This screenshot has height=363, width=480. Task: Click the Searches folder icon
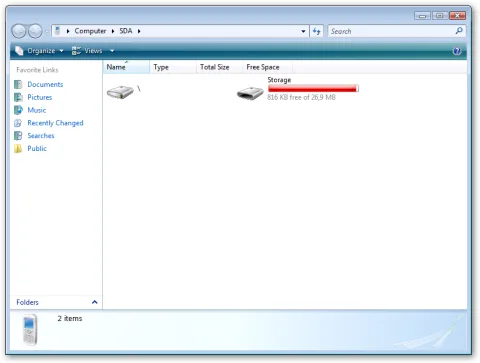point(18,136)
